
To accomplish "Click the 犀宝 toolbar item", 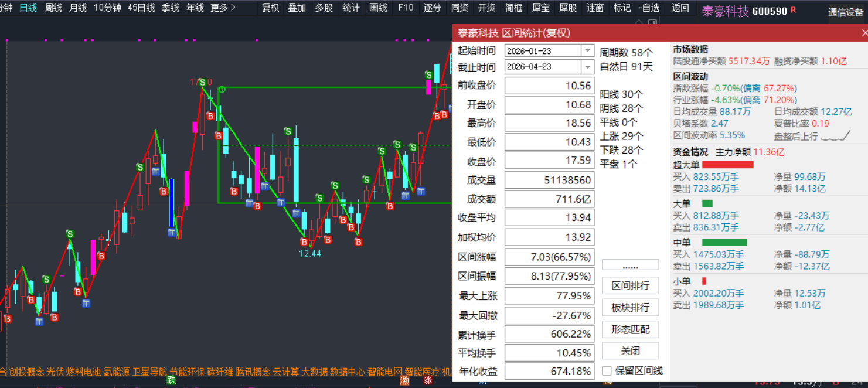I will (x=541, y=8).
